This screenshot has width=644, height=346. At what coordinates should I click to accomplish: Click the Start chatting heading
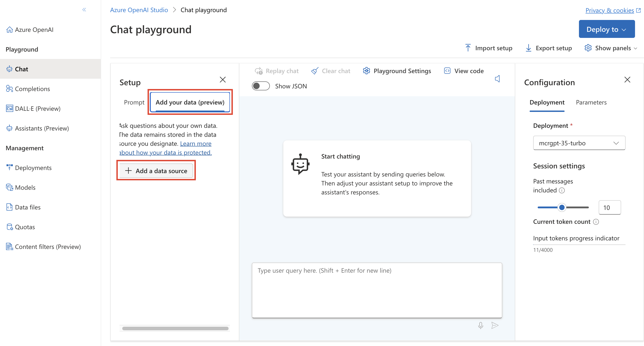coord(340,156)
